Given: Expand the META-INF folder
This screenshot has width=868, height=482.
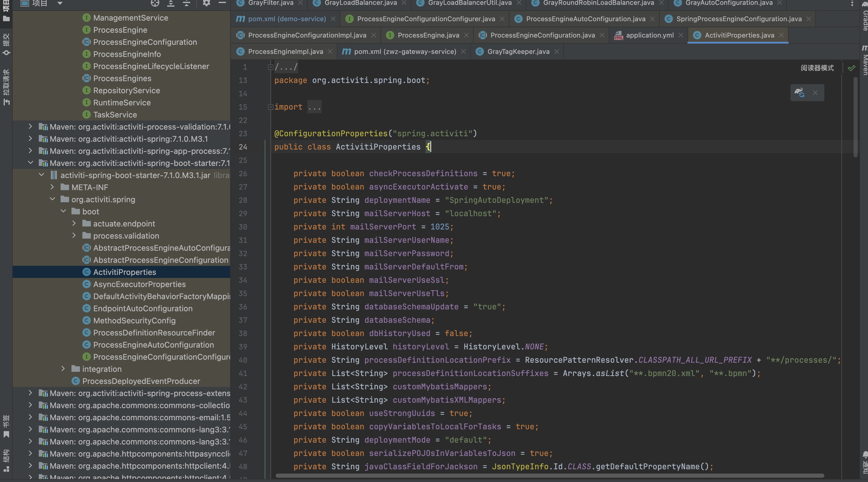Looking at the screenshot, I should click(52, 187).
